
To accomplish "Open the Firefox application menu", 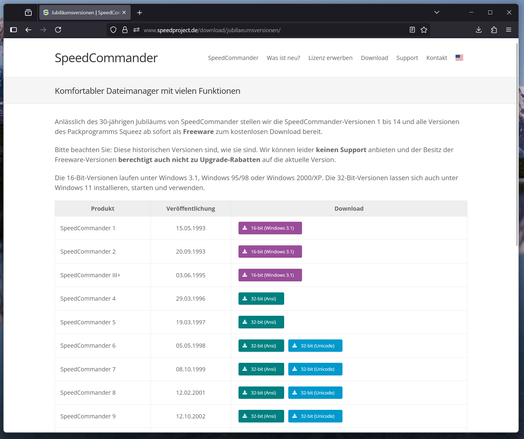I will (x=508, y=30).
